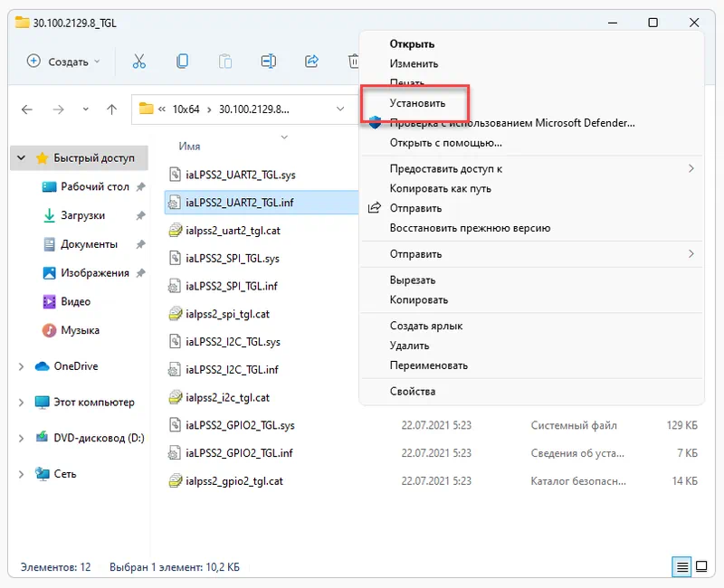
Task: Choose Копировать как путь menu entry
Action: [x=440, y=188]
